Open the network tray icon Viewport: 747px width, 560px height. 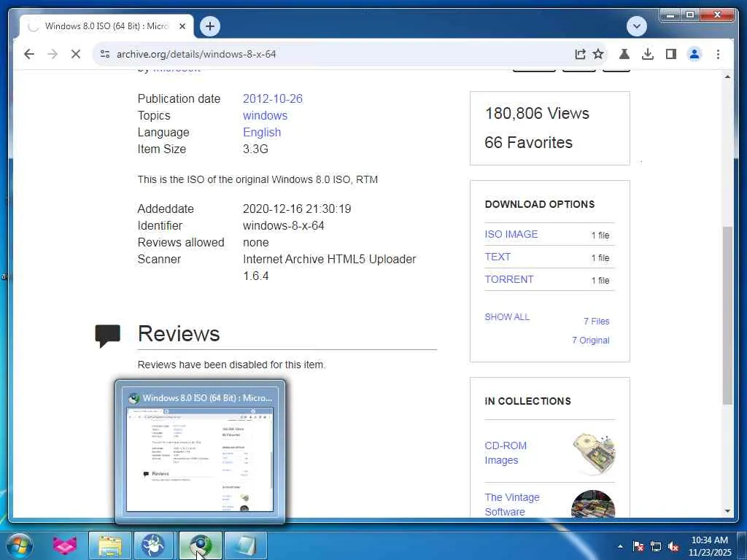pyautogui.click(x=656, y=546)
